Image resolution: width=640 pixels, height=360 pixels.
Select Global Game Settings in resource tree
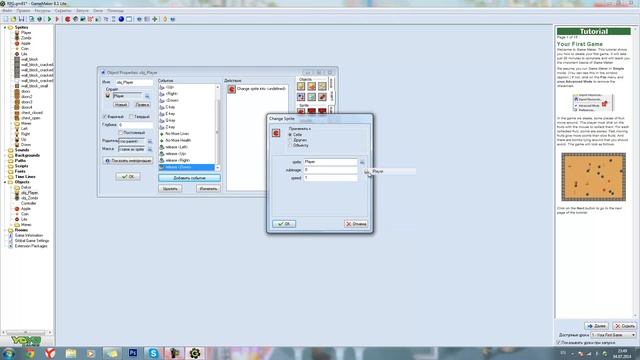coord(32,241)
